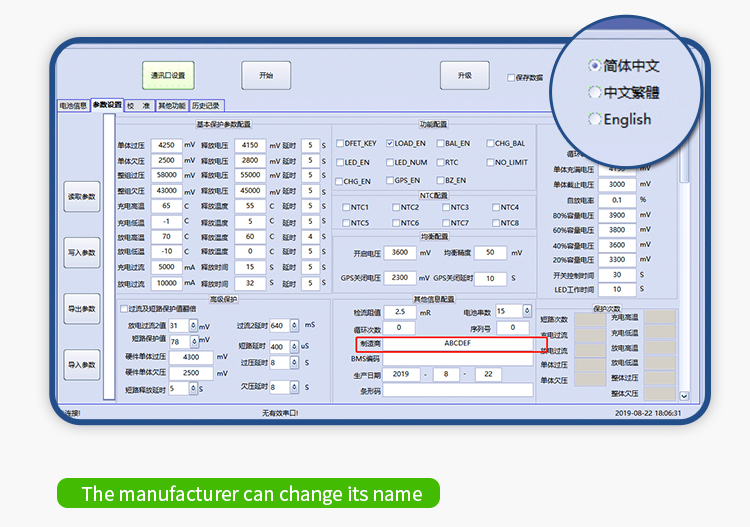The image size is (750, 527).
Task: Click the 单体欠压 2500 input field
Action: coord(166,160)
